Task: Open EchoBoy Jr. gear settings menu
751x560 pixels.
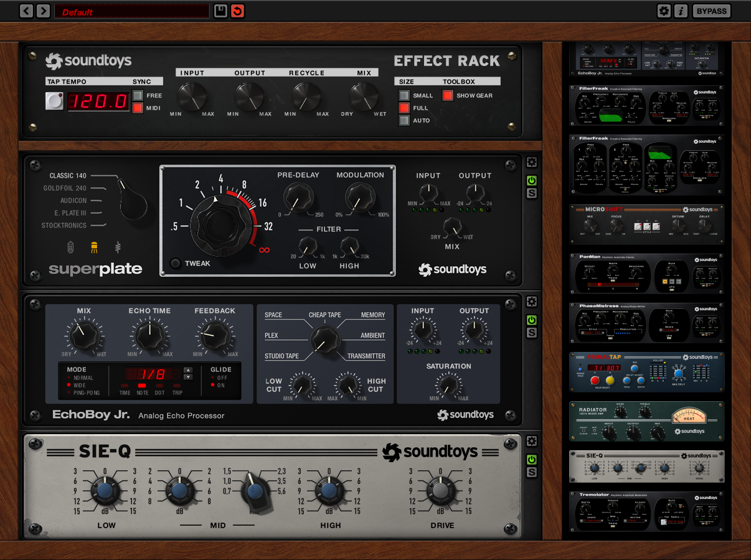Action: pos(531,302)
